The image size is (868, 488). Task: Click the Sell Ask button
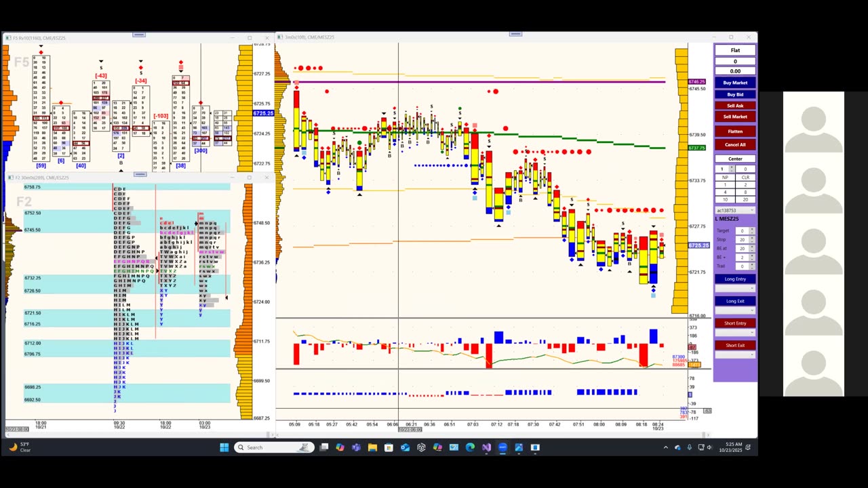coord(735,106)
